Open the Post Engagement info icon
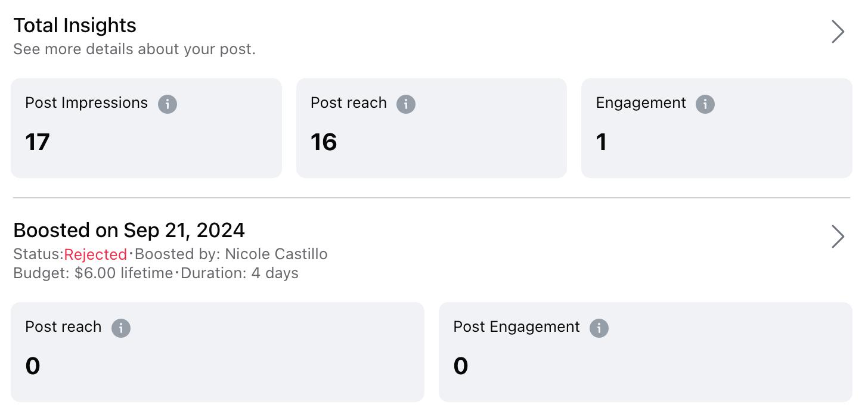 599,328
